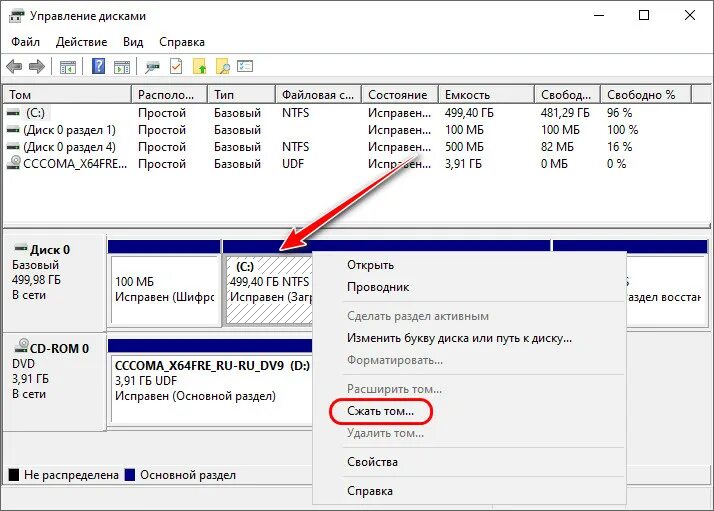714x511 pixels.
Task: Click greyed Форматировать... entry
Action: click(x=469, y=360)
